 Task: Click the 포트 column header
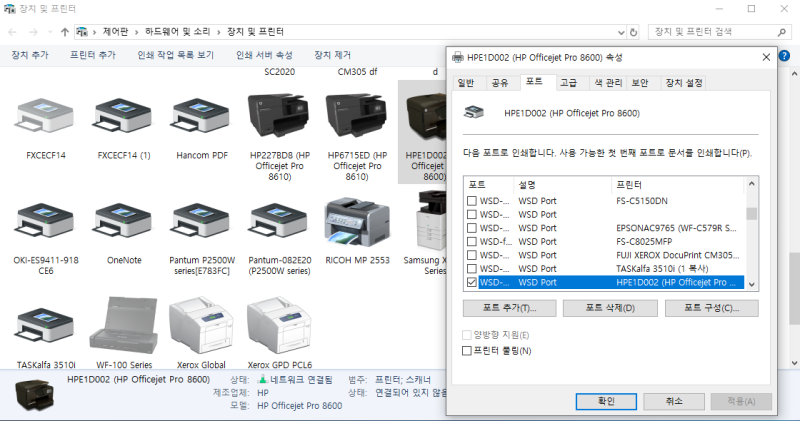click(x=488, y=185)
